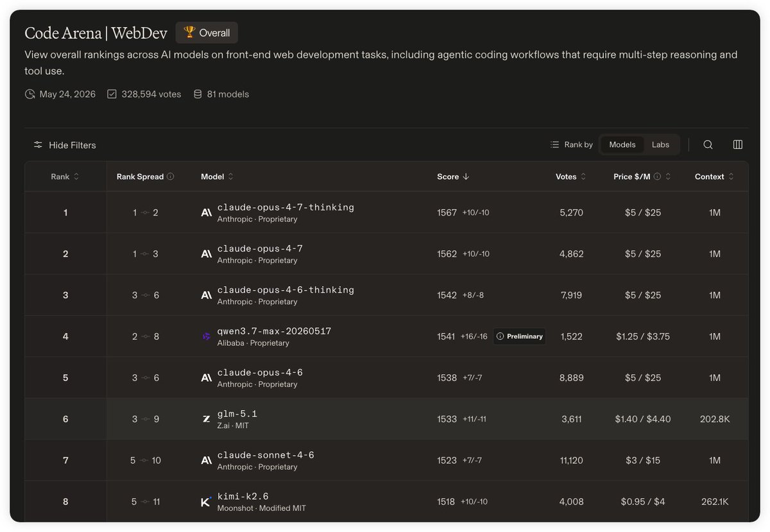
Task: Open kimi-k2.6 model link
Action: [x=243, y=496]
